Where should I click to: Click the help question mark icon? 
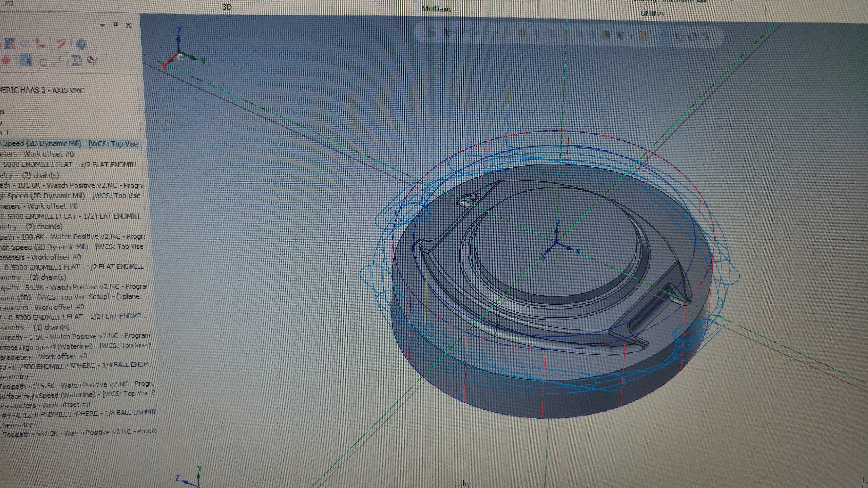pos(81,44)
